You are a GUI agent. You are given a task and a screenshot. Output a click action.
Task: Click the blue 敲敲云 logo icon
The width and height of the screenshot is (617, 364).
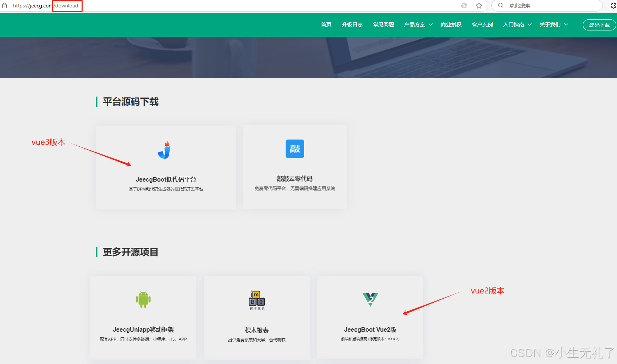295,149
